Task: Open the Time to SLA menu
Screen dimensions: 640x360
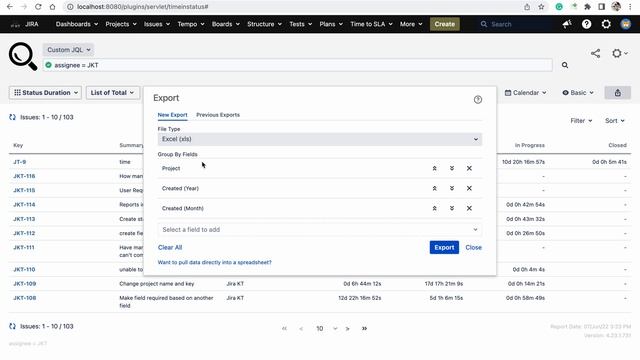Action: [x=371, y=24]
